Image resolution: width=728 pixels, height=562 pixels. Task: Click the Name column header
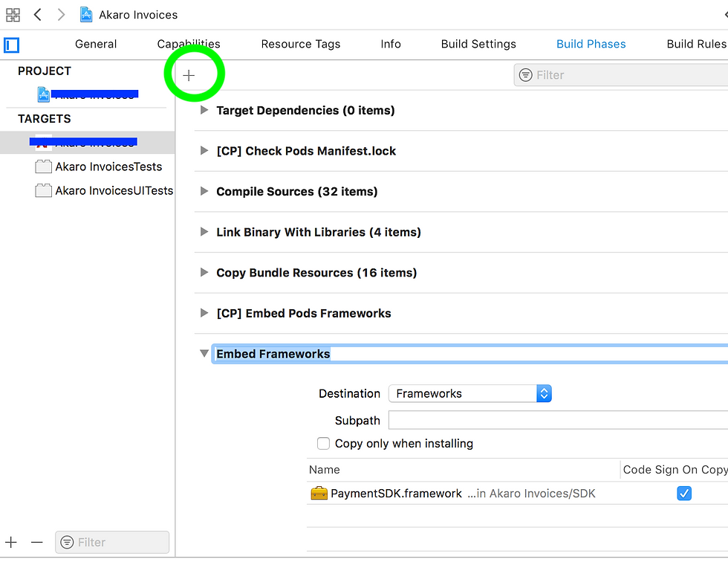tap(324, 470)
